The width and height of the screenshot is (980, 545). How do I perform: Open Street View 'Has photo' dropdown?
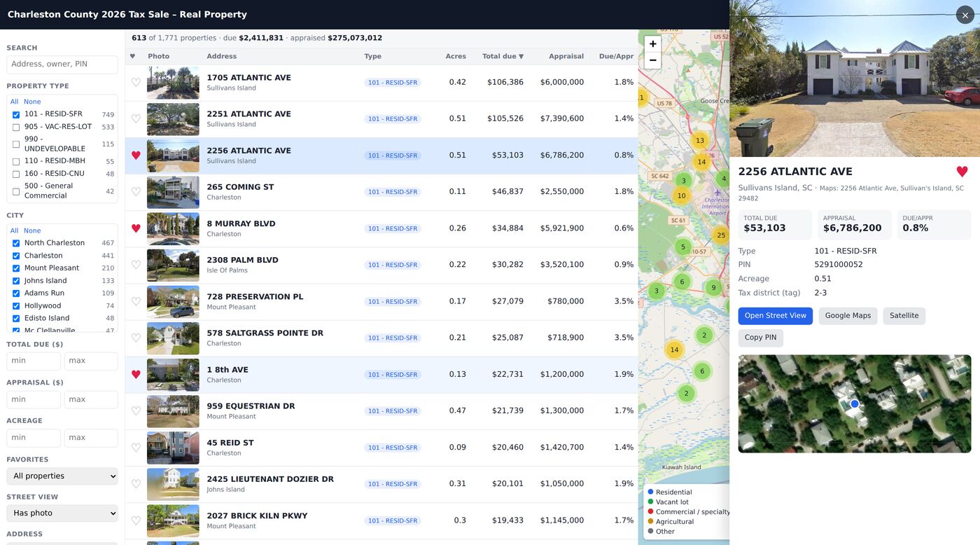(62, 513)
